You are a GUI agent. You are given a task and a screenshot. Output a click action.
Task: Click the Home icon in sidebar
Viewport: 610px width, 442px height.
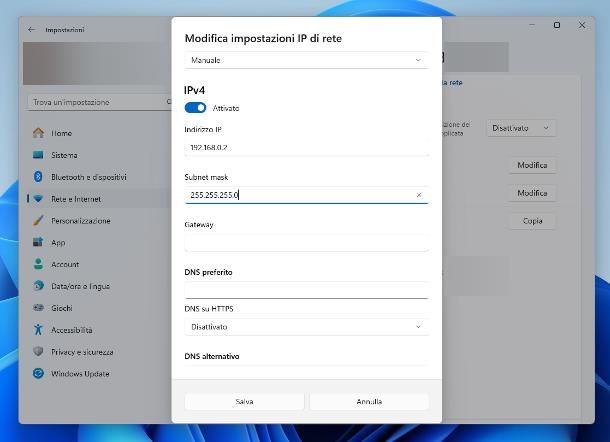tap(38, 133)
